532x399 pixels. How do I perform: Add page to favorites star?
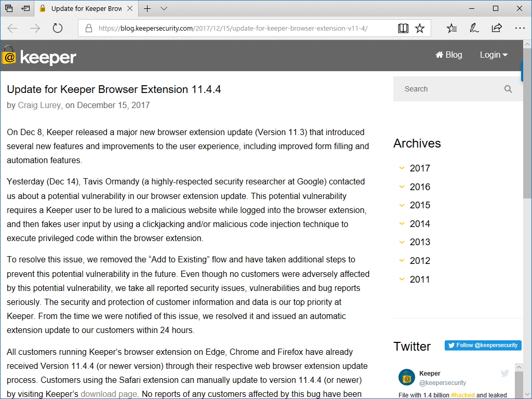[x=420, y=28]
